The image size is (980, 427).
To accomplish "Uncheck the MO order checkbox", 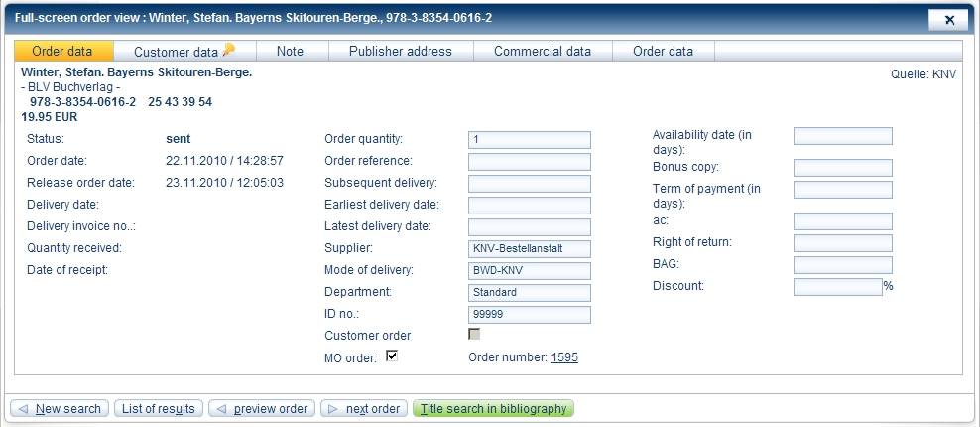I will [392, 356].
